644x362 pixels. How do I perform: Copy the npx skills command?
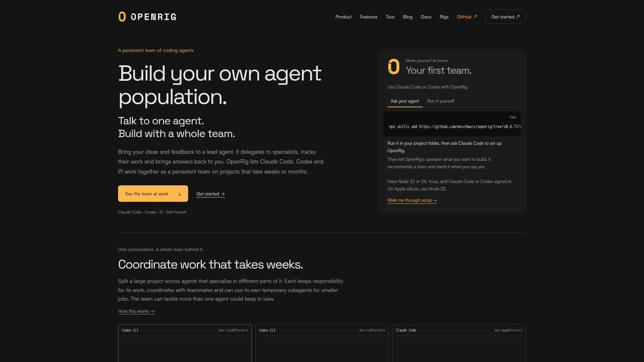point(513,117)
